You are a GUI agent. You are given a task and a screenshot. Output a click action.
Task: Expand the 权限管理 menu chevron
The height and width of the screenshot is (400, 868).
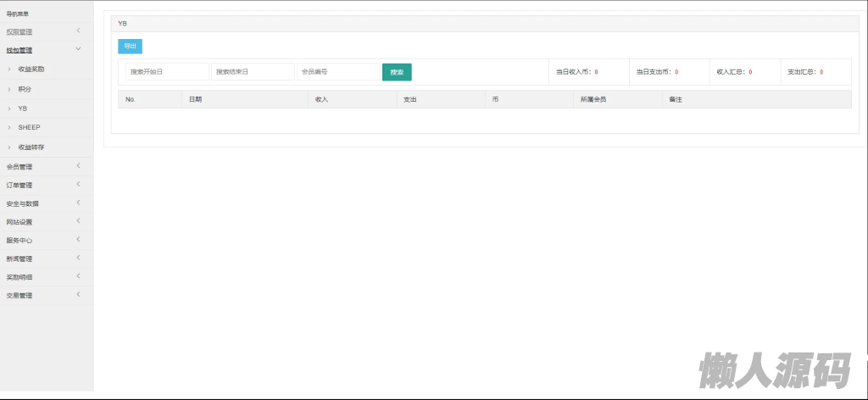[x=79, y=31]
